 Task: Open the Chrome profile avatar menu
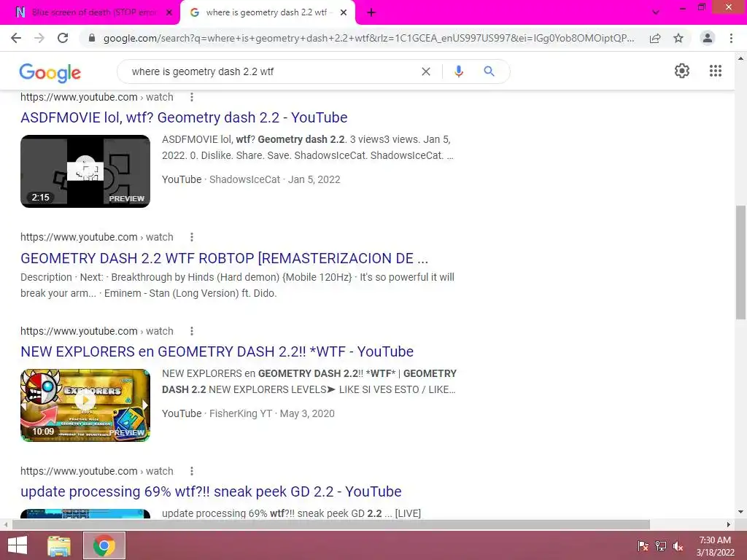708,38
